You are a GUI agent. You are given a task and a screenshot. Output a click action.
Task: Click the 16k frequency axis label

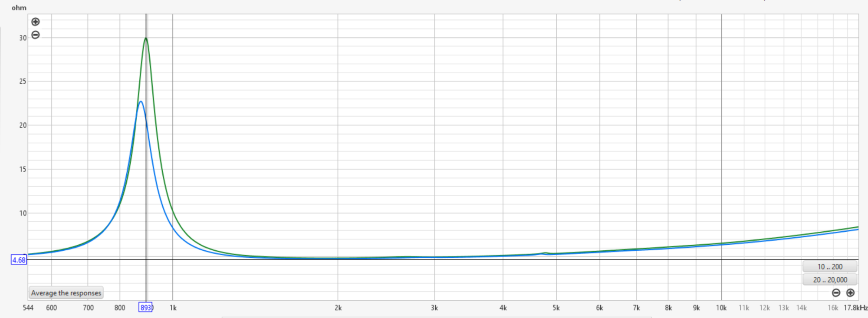(x=833, y=308)
